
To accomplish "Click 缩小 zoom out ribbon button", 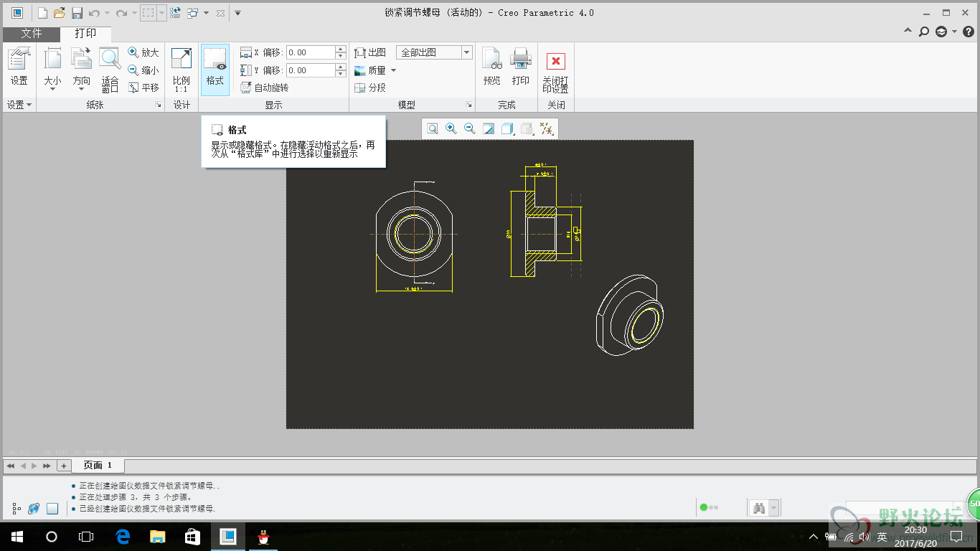I will pos(143,70).
